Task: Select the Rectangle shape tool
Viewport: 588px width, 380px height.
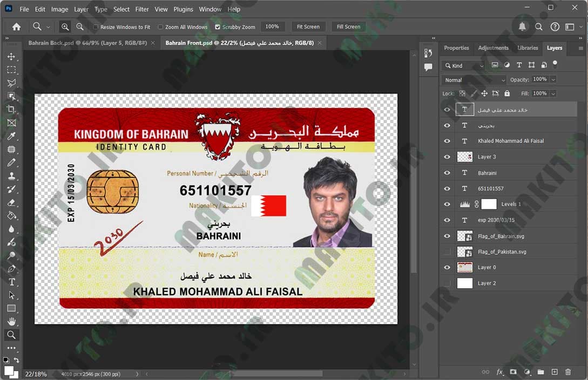Action: [11, 308]
